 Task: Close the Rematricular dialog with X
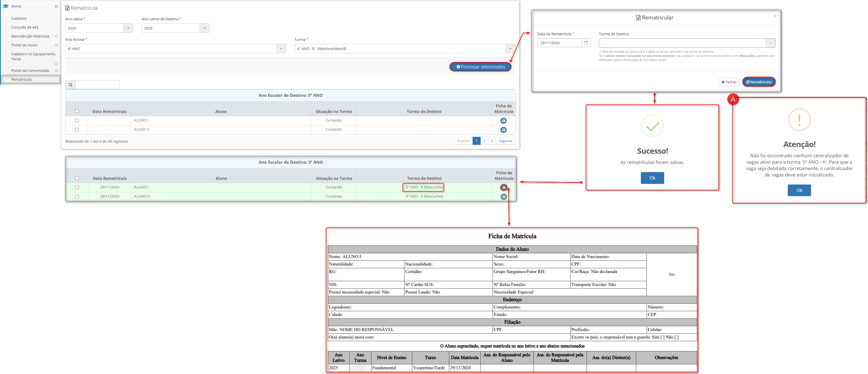coord(775,16)
